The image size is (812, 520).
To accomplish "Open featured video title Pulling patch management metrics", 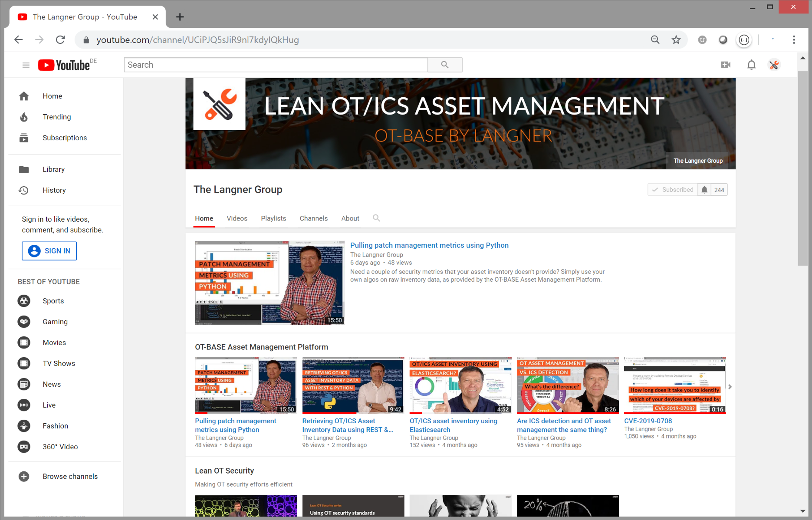I will pos(429,245).
